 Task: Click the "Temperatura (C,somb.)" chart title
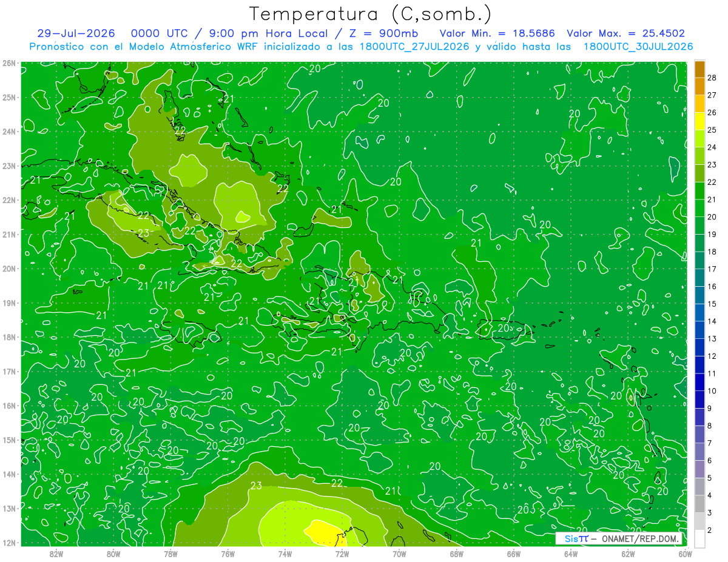[371, 14]
